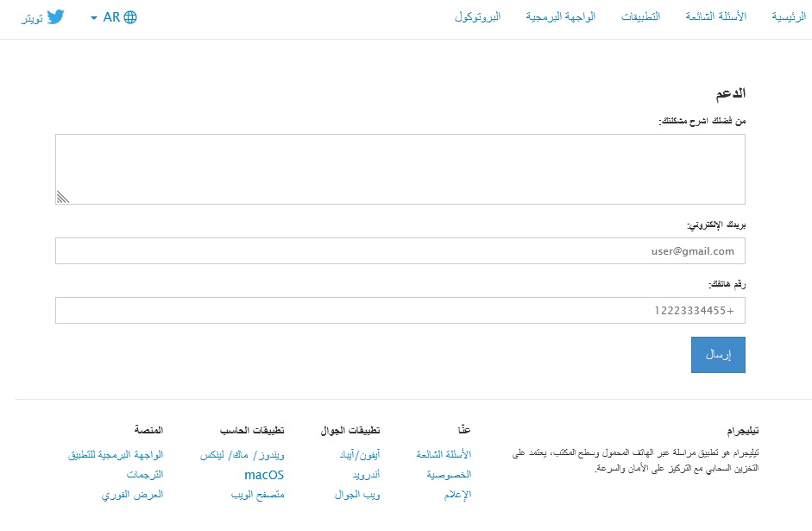Screen dimensions: 812x531
Task: Open footer link macOS
Action: [x=264, y=475]
